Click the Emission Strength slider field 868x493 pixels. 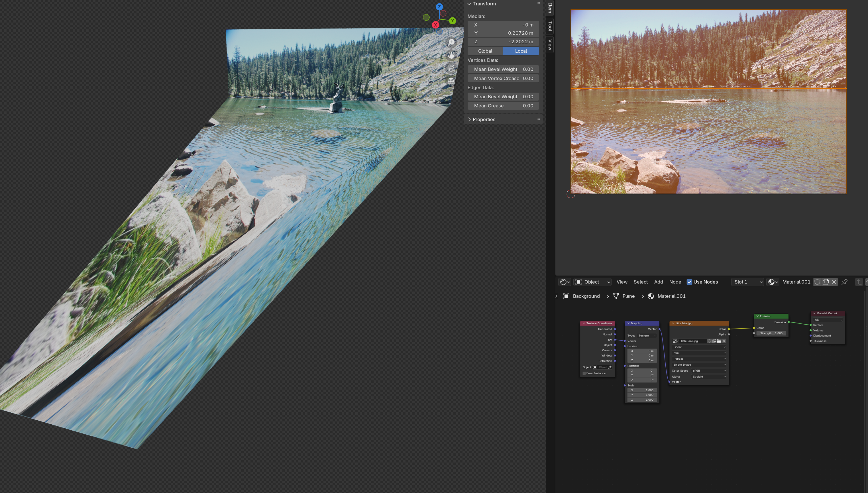coord(771,333)
